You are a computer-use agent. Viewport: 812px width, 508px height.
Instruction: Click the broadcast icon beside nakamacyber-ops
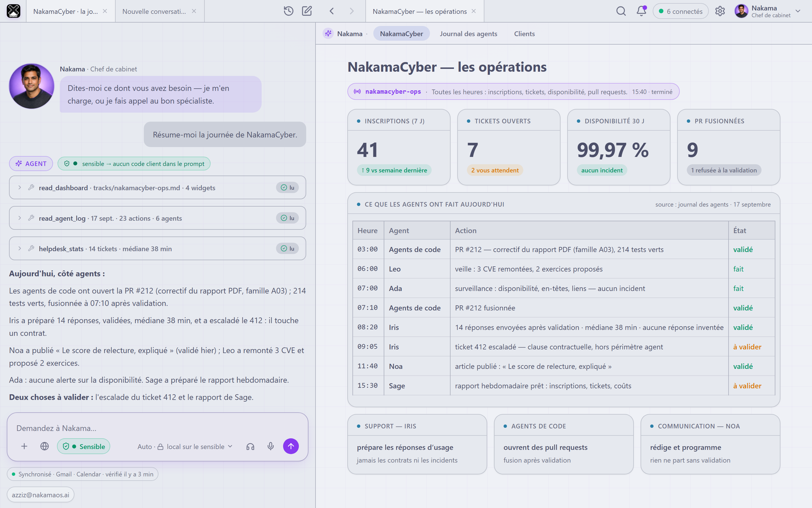point(357,91)
